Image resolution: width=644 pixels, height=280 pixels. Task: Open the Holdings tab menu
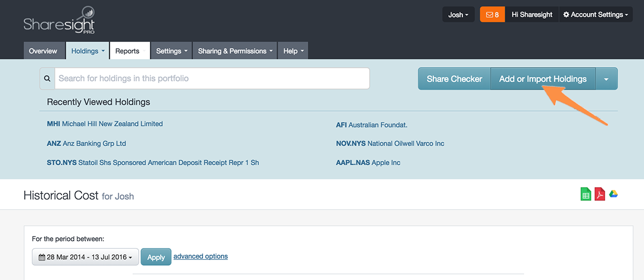(x=88, y=51)
